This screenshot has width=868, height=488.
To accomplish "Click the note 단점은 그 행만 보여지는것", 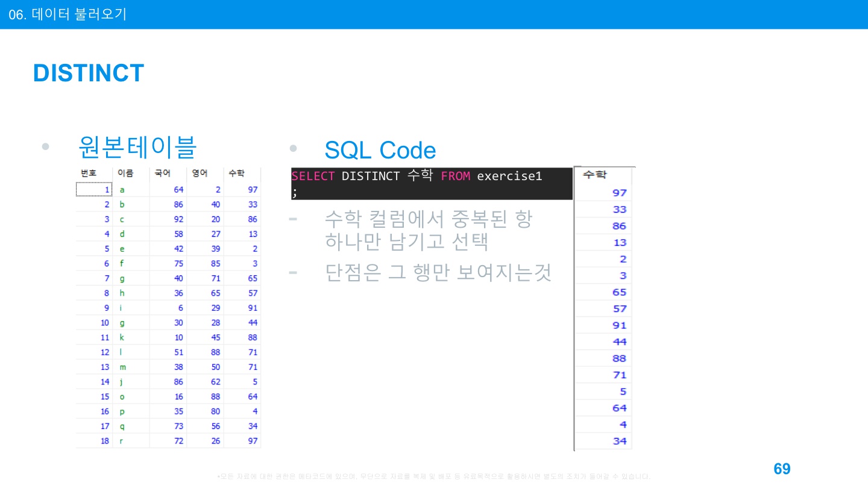I will (438, 272).
